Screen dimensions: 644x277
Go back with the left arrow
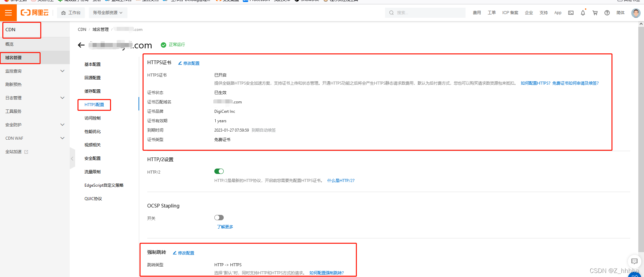pyautogui.click(x=81, y=45)
